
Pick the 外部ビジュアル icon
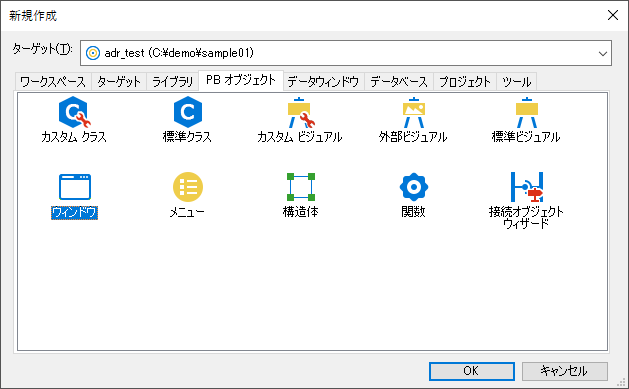pyautogui.click(x=414, y=113)
